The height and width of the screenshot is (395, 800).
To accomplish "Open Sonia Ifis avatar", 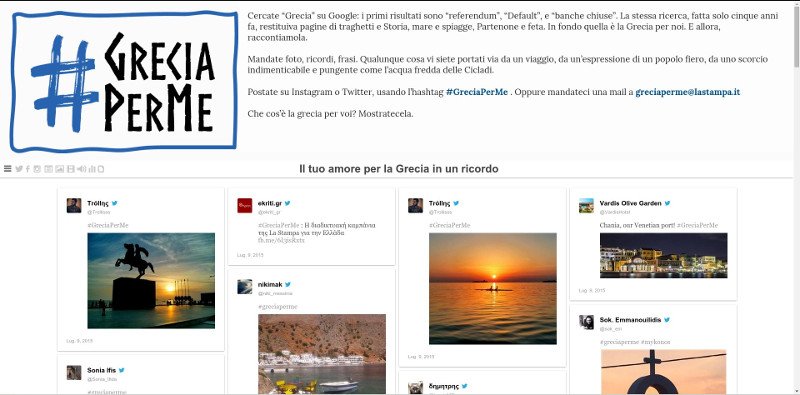I will [74, 373].
